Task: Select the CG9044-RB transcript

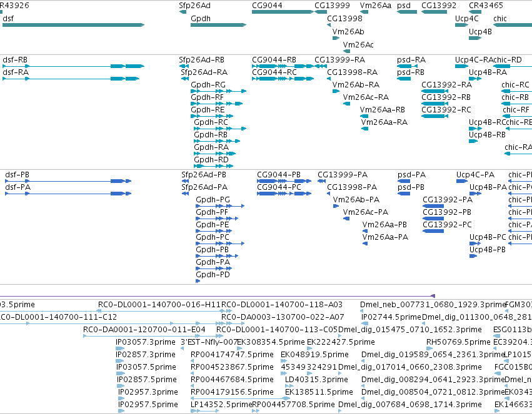Action: [x=283, y=66]
